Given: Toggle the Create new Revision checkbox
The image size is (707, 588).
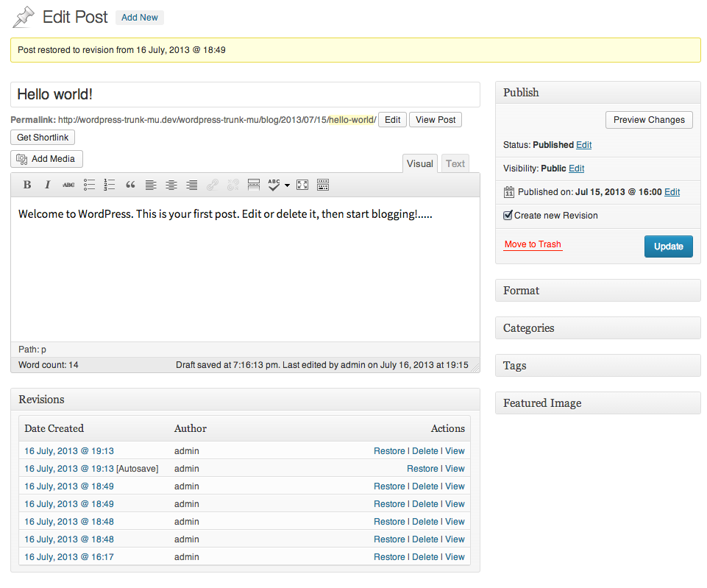Looking at the screenshot, I should (x=508, y=215).
